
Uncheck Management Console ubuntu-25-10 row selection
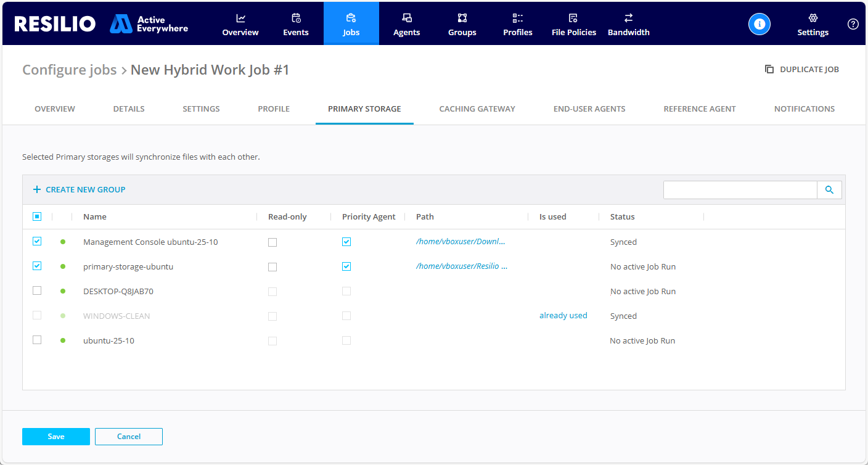click(37, 241)
